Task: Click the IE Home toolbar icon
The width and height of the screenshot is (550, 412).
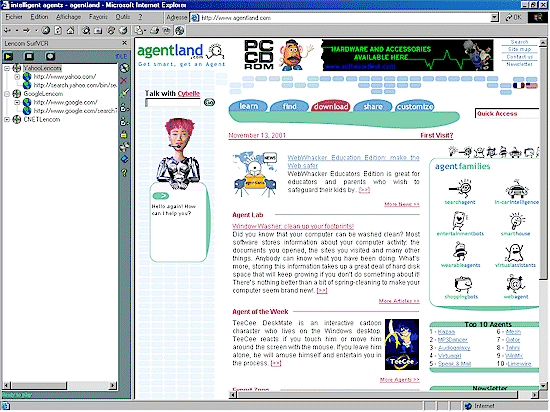Action: click(71, 31)
